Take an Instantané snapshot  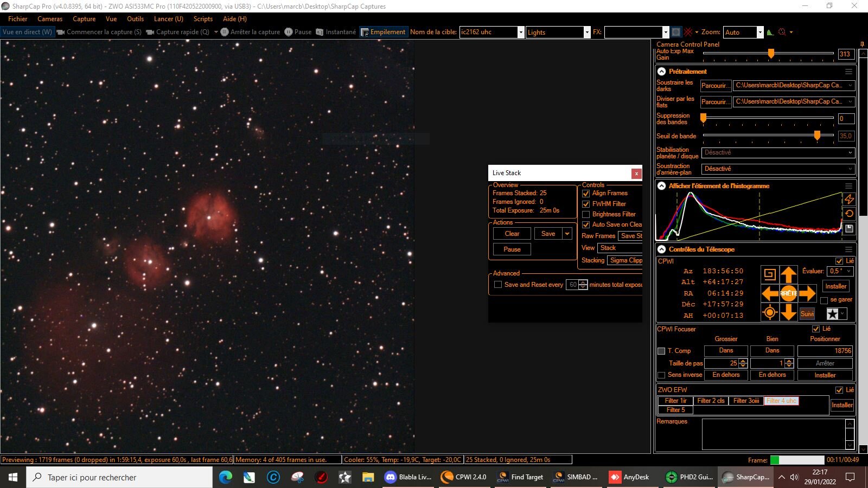click(x=336, y=32)
